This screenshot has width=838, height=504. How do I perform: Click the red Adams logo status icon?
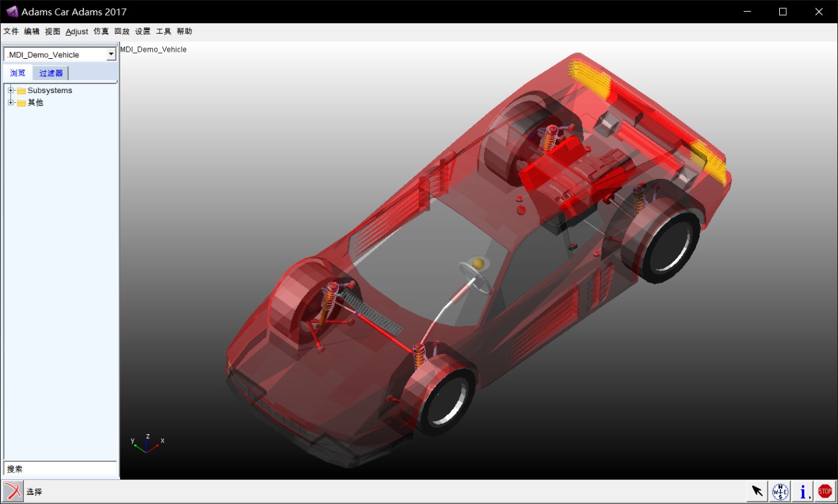point(12,491)
